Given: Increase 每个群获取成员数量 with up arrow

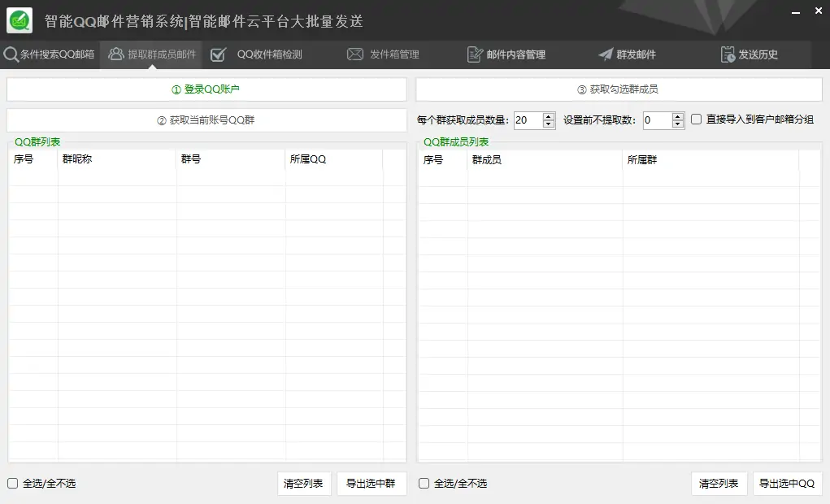Looking at the screenshot, I should (549, 116).
